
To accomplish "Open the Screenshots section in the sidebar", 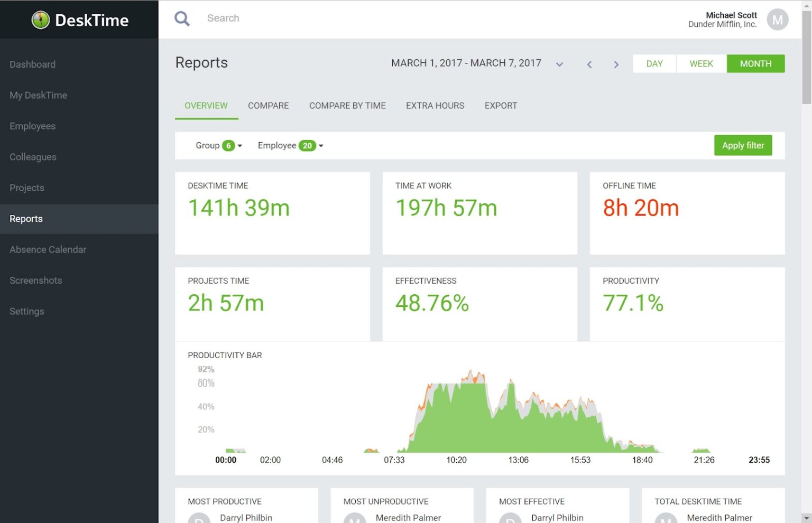I will click(x=35, y=280).
